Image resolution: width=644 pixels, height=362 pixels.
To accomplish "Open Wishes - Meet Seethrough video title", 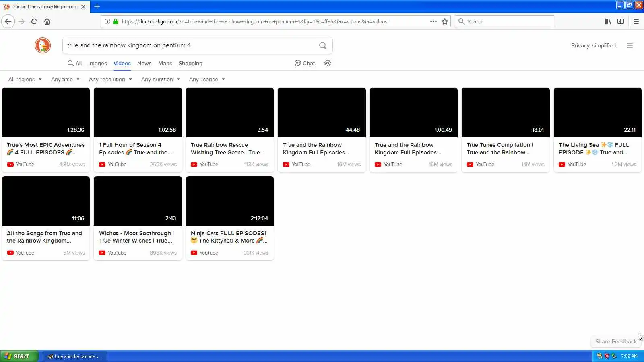I will pyautogui.click(x=136, y=237).
